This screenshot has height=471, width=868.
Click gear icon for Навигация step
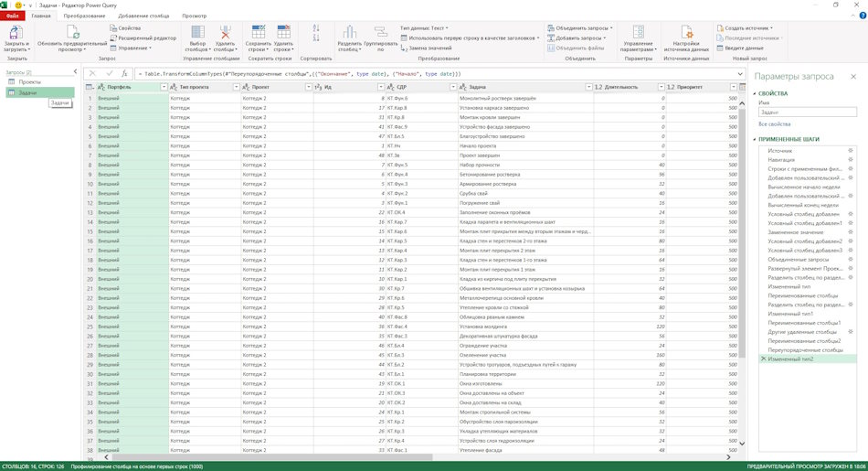(x=851, y=159)
